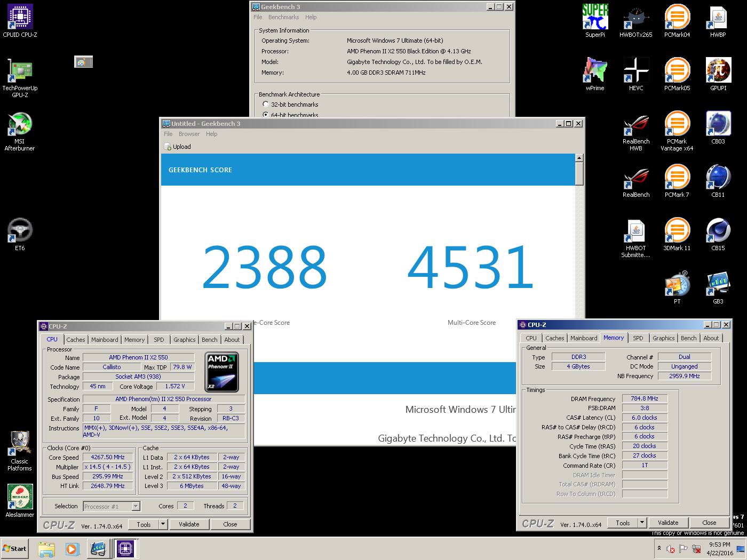Open the HWBP desktop icon
Viewport: 747px width, 560px height.
point(718,21)
